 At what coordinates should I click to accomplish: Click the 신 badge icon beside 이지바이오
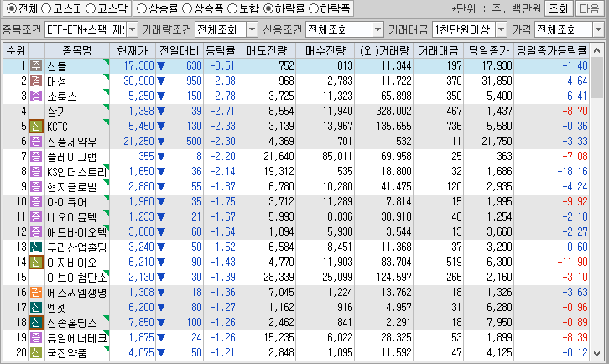36,263
